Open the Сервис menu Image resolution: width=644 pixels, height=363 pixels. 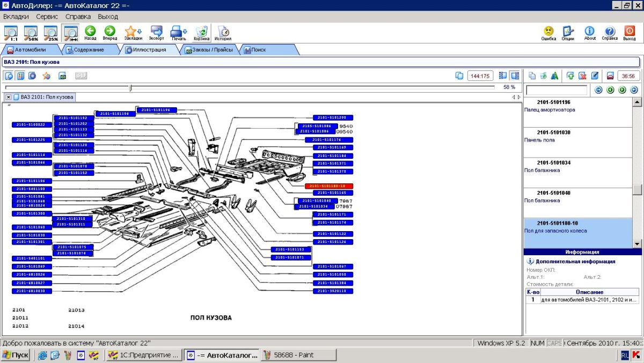point(47,17)
